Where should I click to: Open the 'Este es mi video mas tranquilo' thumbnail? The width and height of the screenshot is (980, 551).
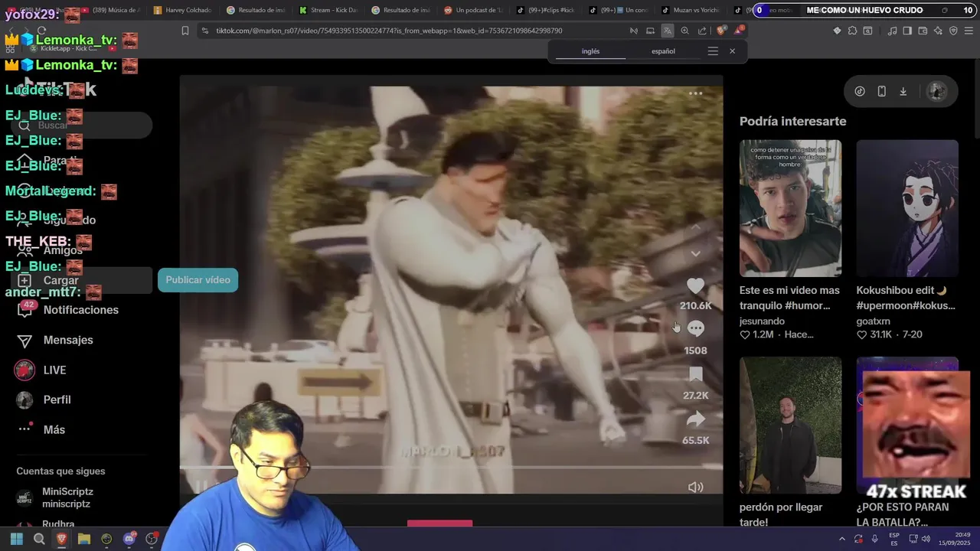(x=790, y=208)
